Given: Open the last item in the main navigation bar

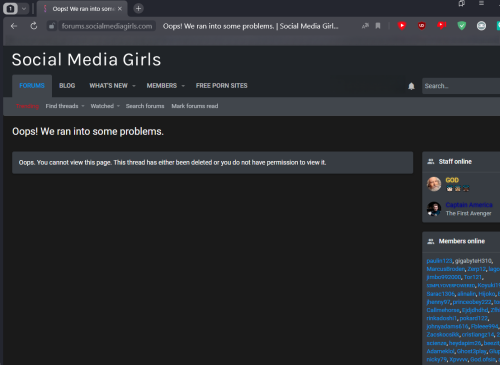Looking at the screenshot, I should pos(222,86).
